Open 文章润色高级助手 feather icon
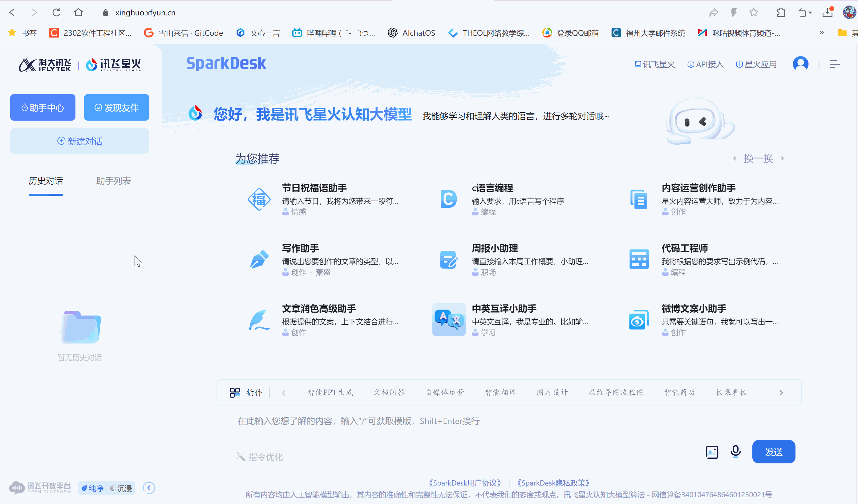 (259, 320)
